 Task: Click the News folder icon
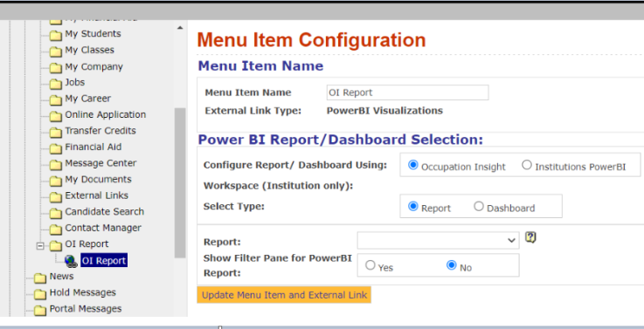pos(40,278)
